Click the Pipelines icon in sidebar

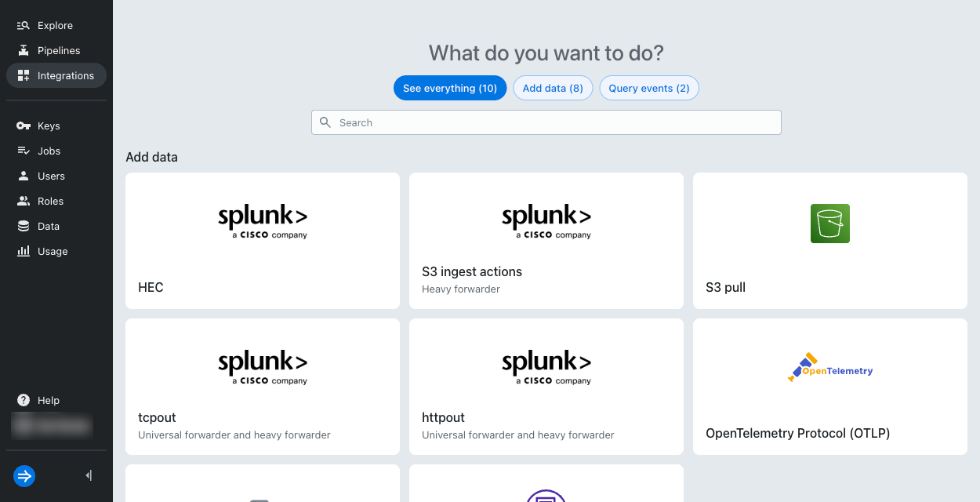point(24,50)
